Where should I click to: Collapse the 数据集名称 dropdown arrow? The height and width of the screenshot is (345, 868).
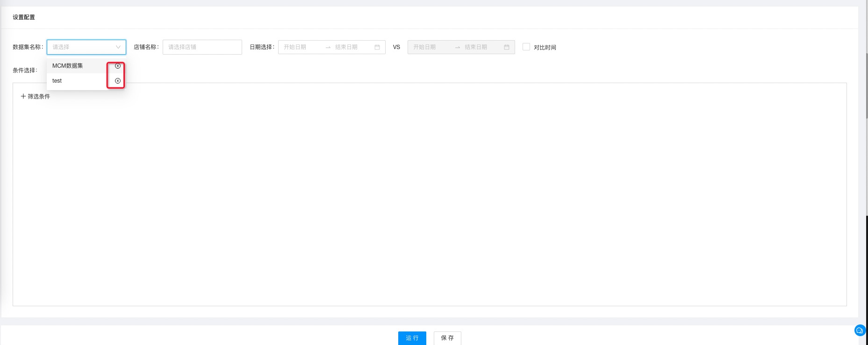[118, 47]
